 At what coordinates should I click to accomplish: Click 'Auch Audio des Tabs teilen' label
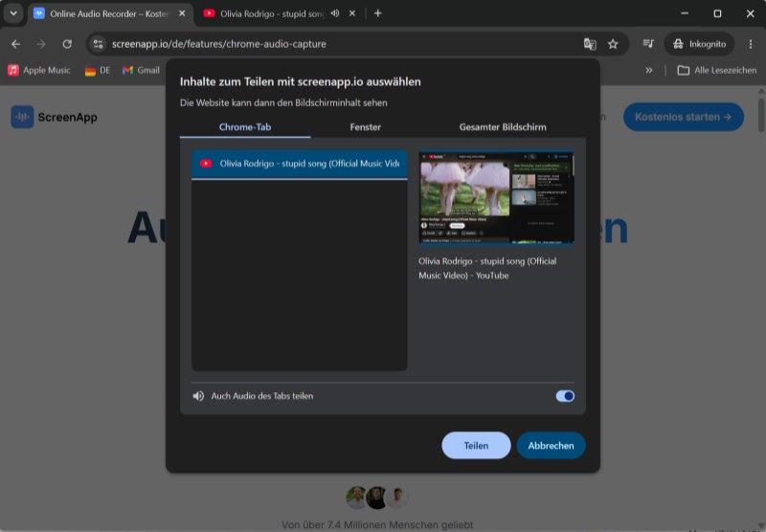pyautogui.click(x=262, y=396)
